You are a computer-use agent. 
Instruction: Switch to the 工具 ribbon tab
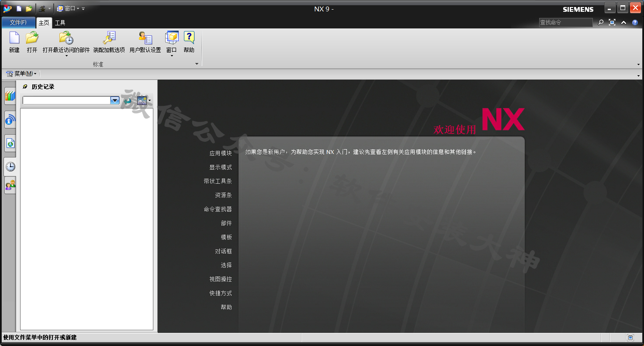click(x=60, y=23)
